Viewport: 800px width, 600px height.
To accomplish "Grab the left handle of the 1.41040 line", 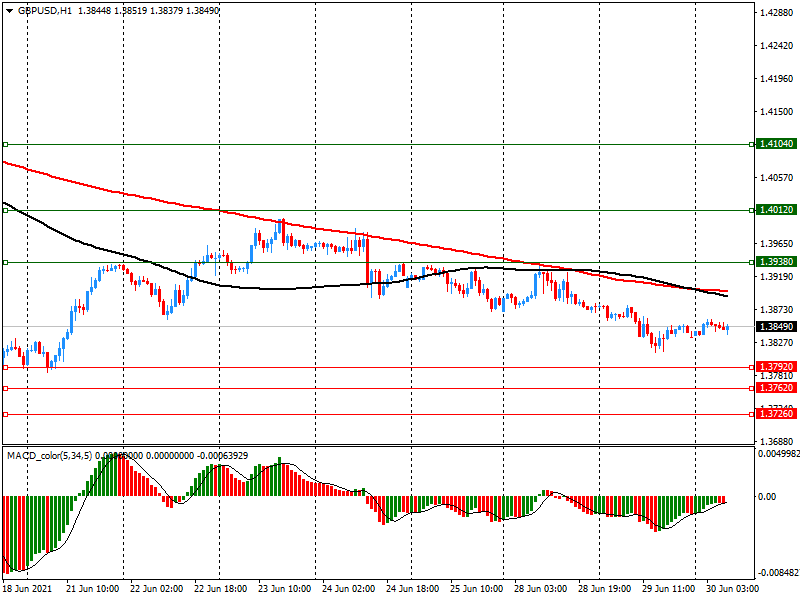I will point(6,145).
